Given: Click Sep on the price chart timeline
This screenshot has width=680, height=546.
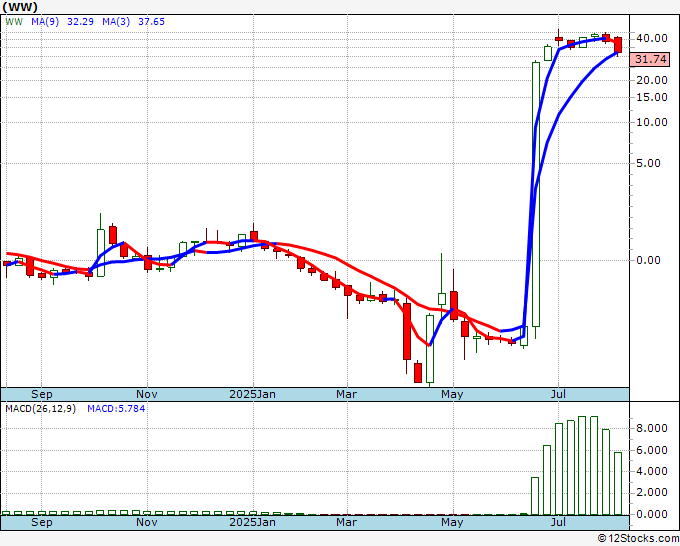Looking at the screenshot, I should pos(42,394).
